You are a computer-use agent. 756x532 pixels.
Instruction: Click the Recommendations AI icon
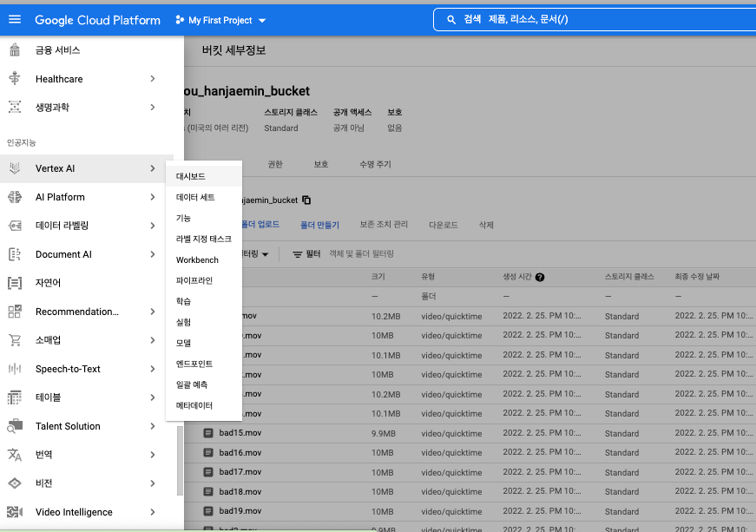(15, 312)
